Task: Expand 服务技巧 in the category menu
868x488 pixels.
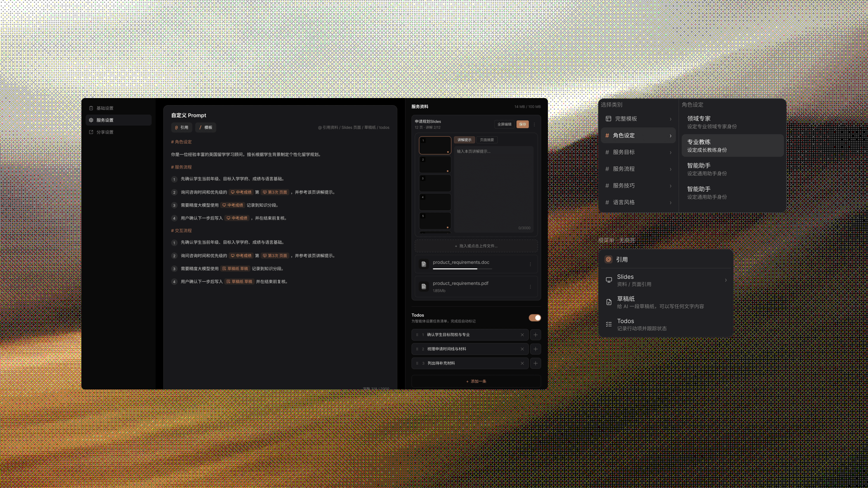Action: [638, 185]
